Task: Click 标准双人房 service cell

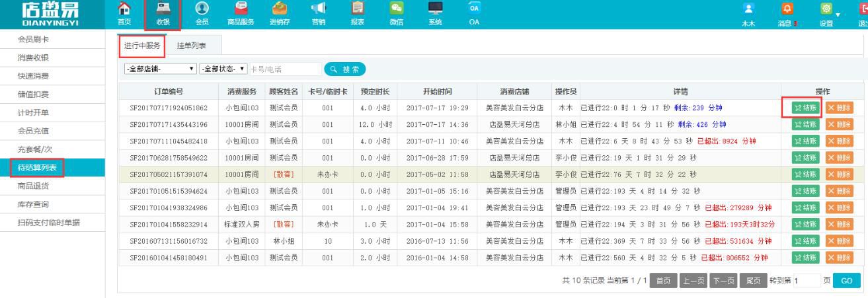Action: [x=241, y=225]
